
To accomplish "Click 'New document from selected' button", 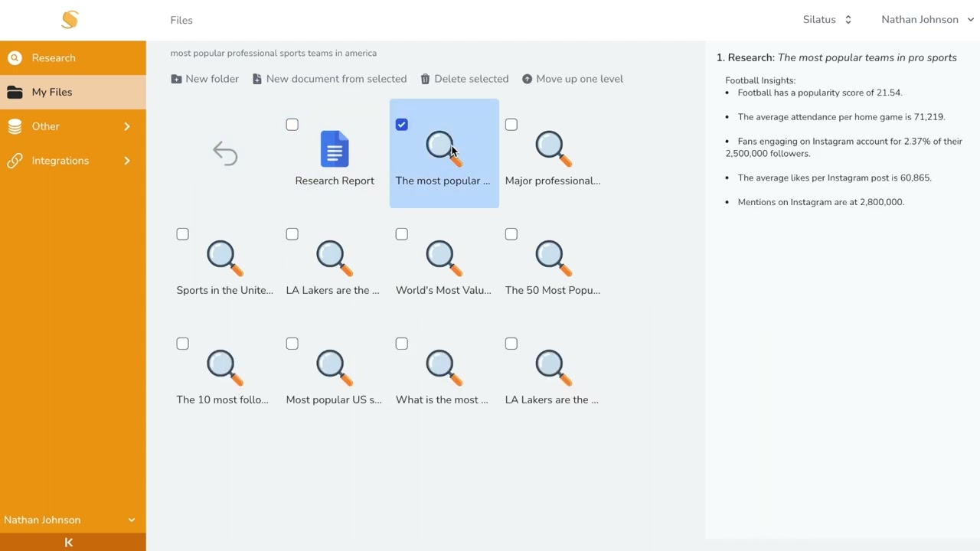I will click(329, 79).
